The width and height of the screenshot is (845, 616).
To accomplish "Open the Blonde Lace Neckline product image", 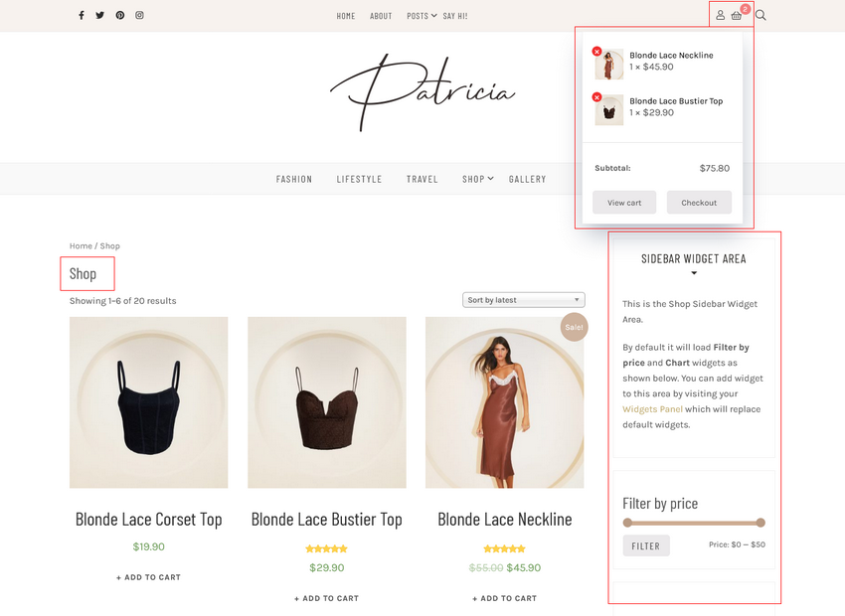I will (504, 402).
